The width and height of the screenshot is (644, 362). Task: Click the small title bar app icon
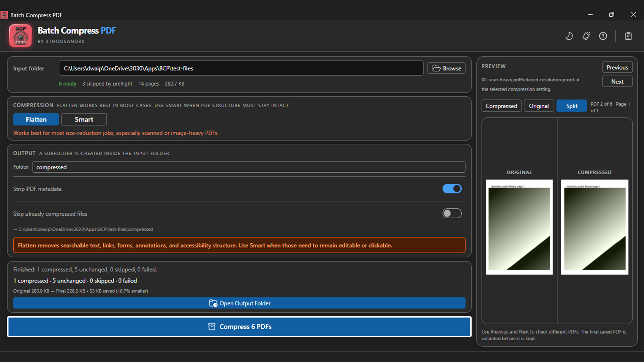(4, 15)
